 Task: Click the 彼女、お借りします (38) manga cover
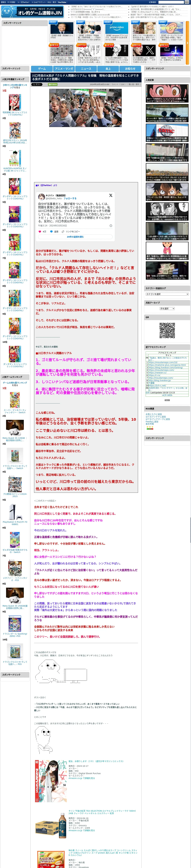pos(51,781)
